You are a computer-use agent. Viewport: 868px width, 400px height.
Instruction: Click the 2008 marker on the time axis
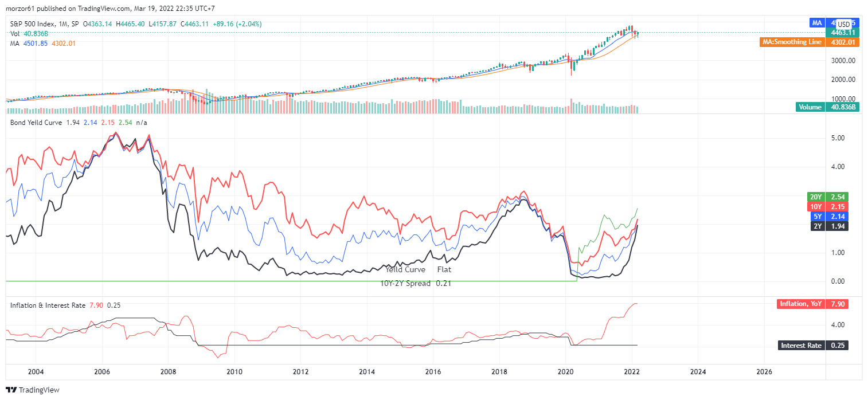tap(168, 371)
